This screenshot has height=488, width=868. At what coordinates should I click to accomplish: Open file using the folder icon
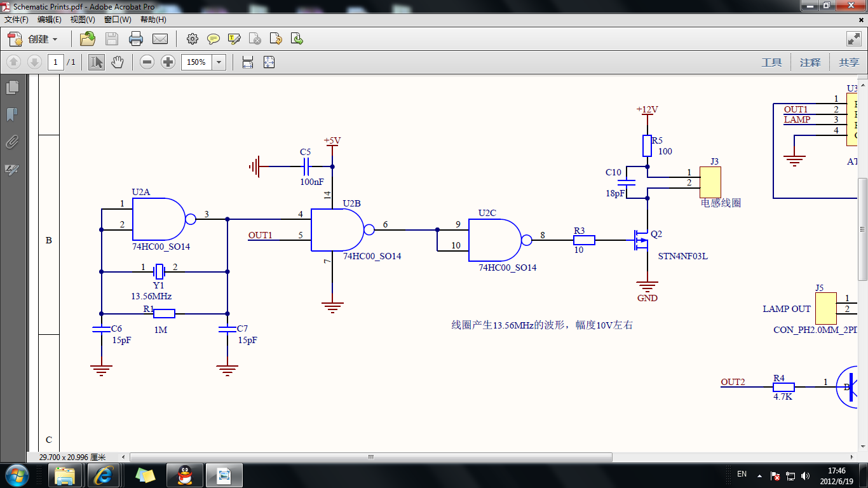[x=87, y=39]
